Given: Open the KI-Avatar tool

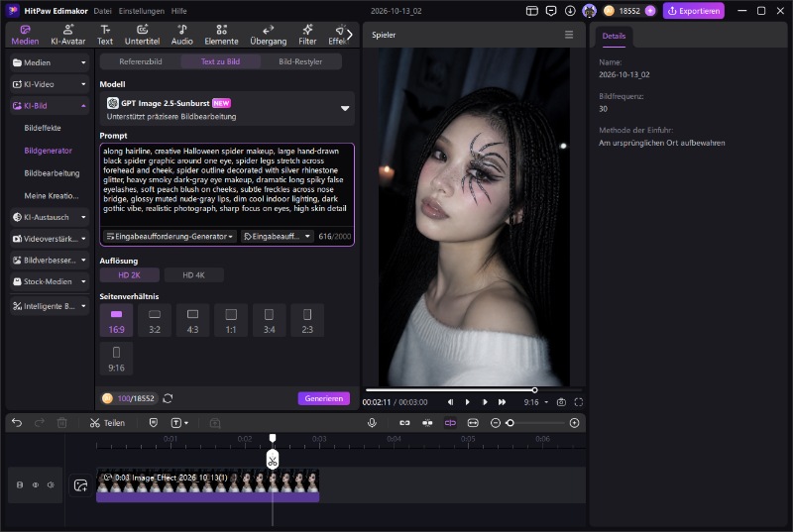Looking at the screenshot, I should coord(67,35).
